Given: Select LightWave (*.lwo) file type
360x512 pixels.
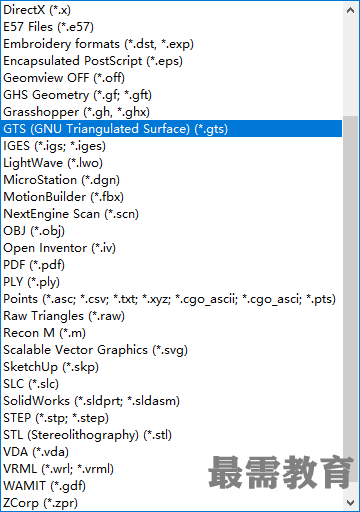Looking at the screenshot, I should (x=171, y=163).
